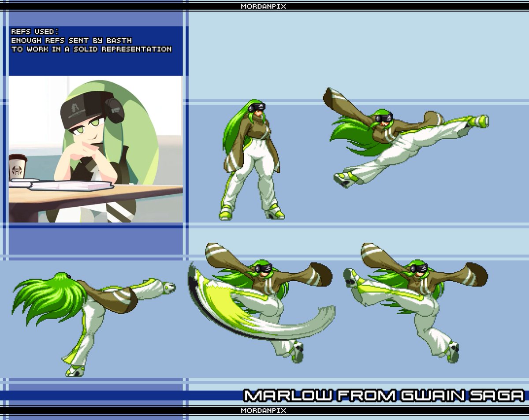Image resolution: width=529 pixels, height=420 pixels.
Task: Click the "REFS USED:" heading
Action: pos(34,32)
